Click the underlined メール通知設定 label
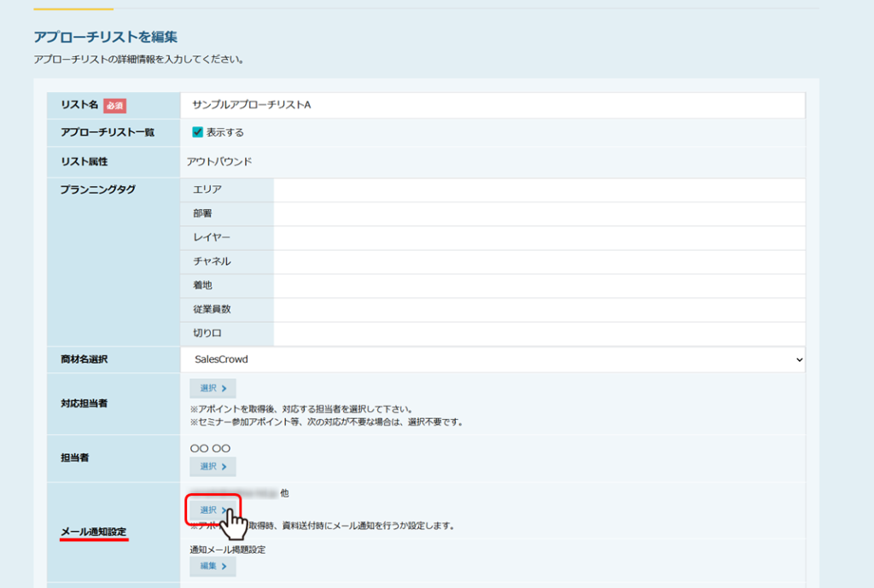 [94, 533]
